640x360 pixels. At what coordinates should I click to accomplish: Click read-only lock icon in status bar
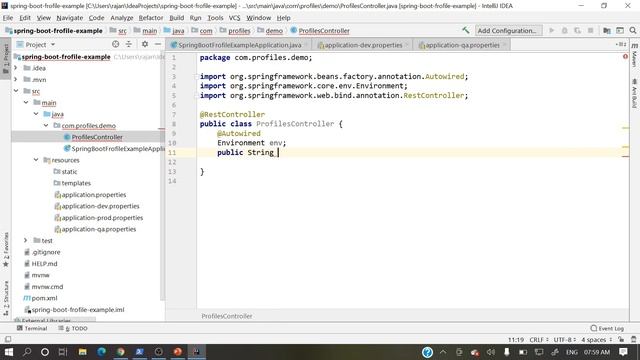(621, 340)
